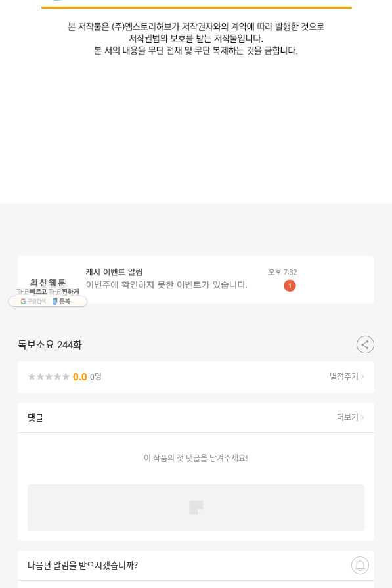Tap the 다음편 알림을 받으시겠습니까? row text

click(83, 565)
